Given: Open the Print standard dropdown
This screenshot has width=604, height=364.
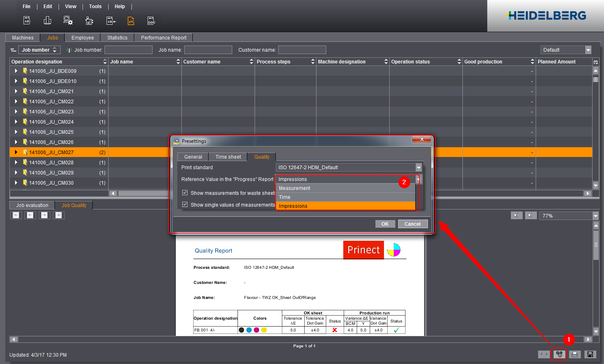Looking at the screenshot, I should click(419, 168).
